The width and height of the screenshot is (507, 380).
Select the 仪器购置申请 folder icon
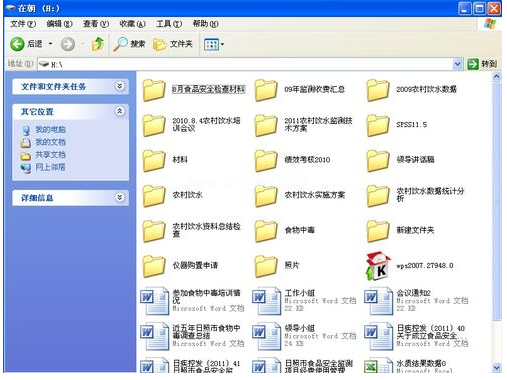154,266
